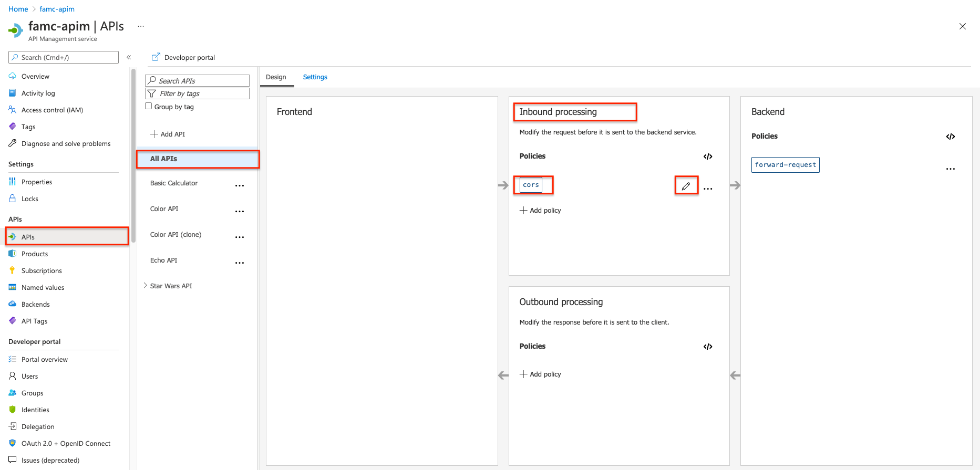This screenshot has height=470, width=980.
Task: Click the APIs sidebar icon
Action: pyautogui.click(x=12, y=237)
